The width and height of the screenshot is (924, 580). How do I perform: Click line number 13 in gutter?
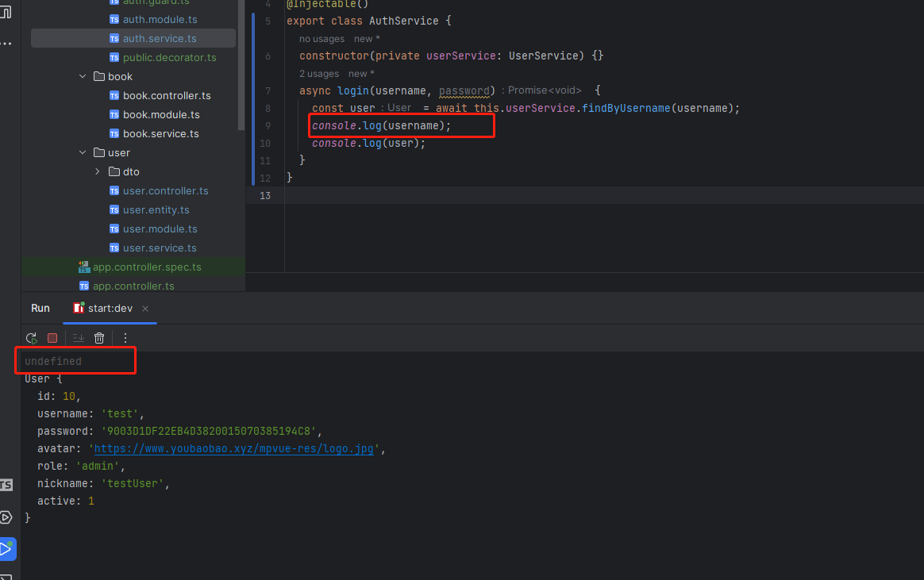click(x=265, y=195)
